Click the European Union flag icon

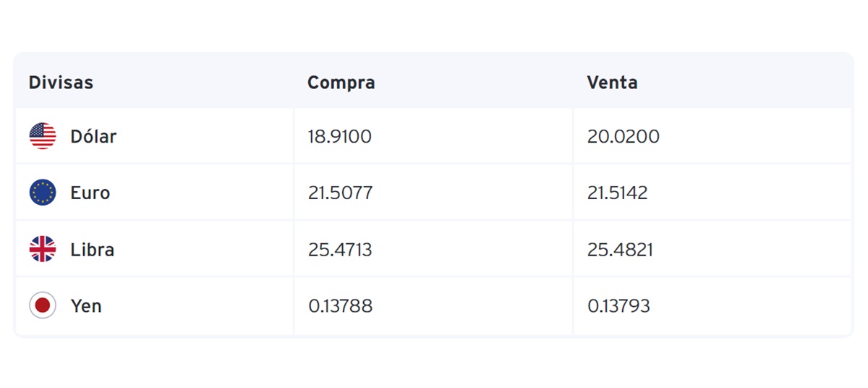coord(43,193)
